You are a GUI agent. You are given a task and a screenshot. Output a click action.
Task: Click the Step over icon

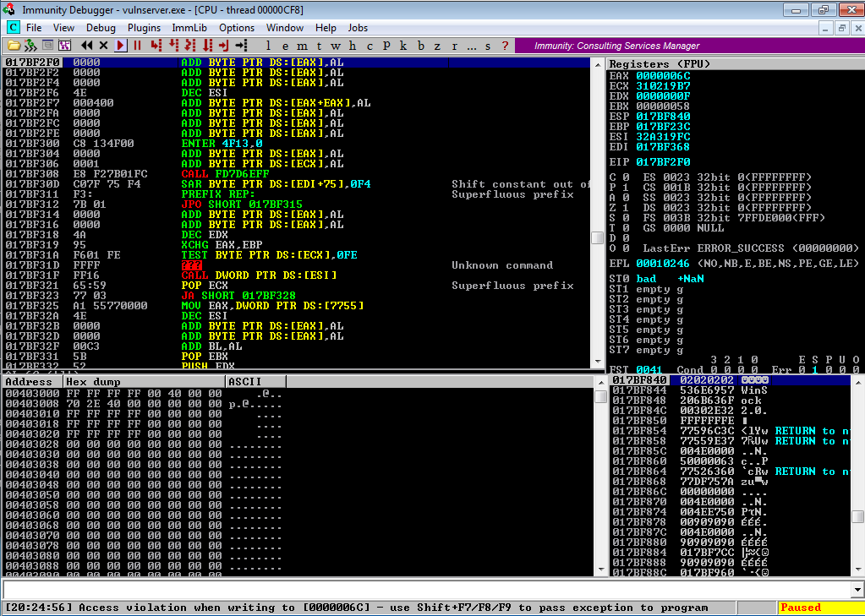[174, 46]
